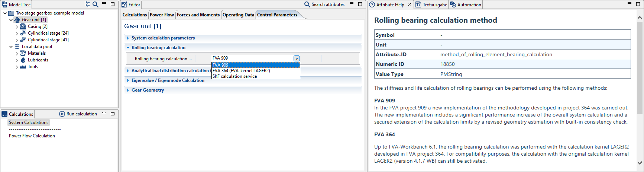Click Power Flow Calculation in the Calculations panel
Screen dimensions: 644x172
(x=32, y=136)
